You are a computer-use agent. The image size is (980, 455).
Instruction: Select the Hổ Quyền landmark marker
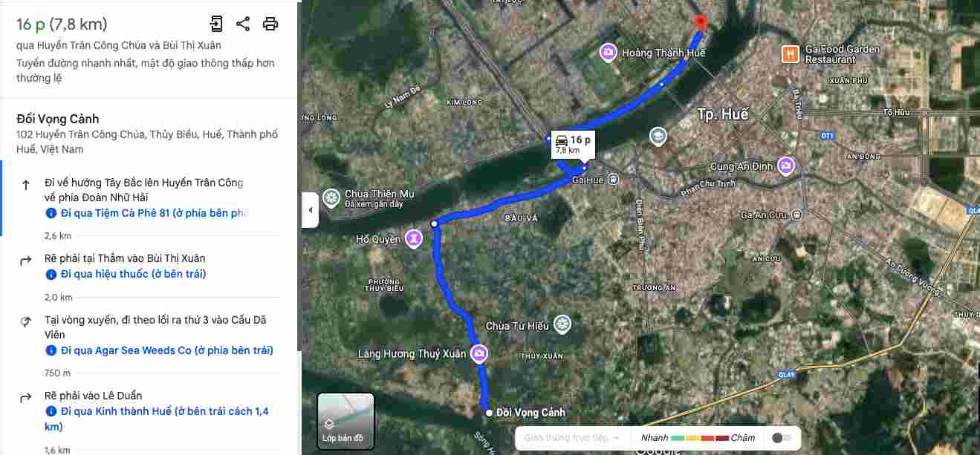click(413, 238)
